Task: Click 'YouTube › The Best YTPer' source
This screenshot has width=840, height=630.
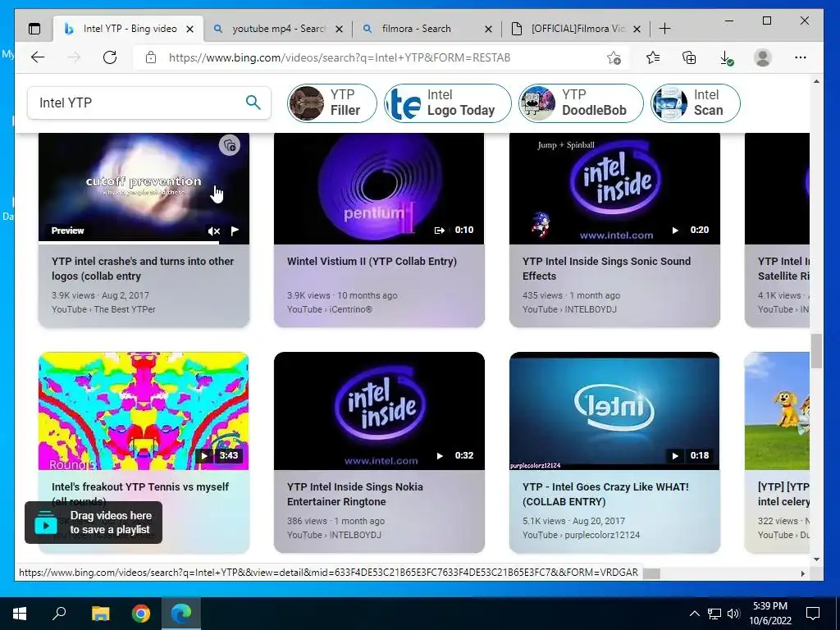Action: (x=103, y=309)
